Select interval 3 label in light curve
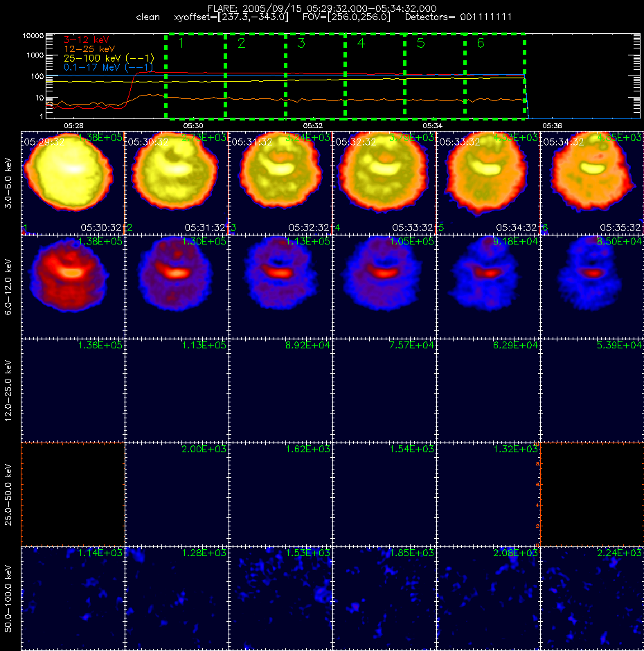The image size is (644, 651). tap(301, 43)
